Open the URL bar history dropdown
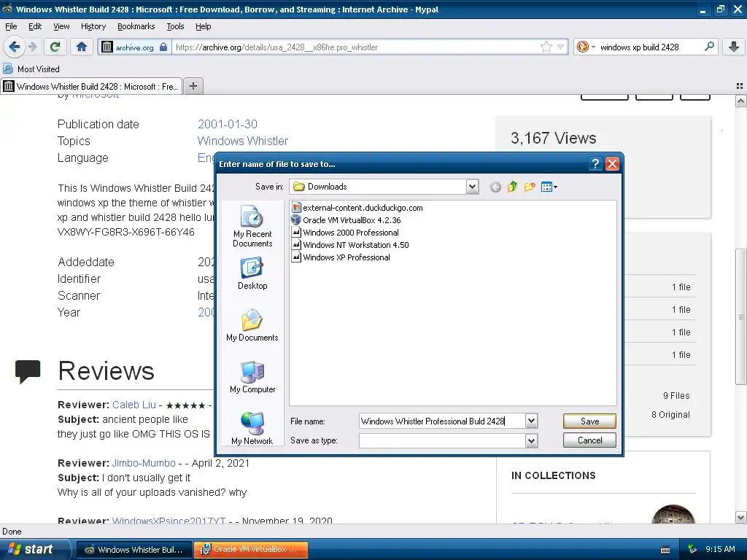747x560 pixels. 561,47
